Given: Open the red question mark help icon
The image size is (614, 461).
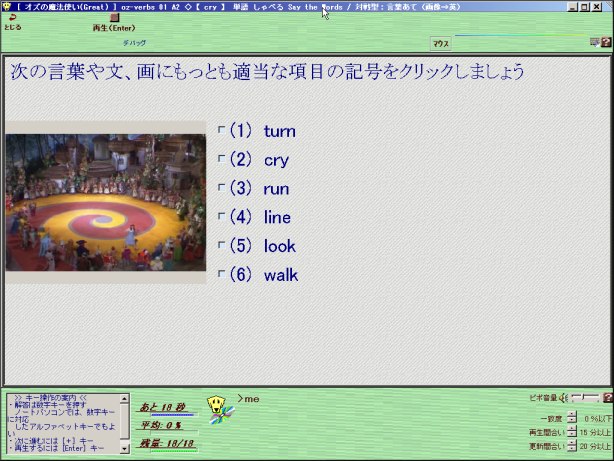Looking at the screenshot, I should 607,398.
